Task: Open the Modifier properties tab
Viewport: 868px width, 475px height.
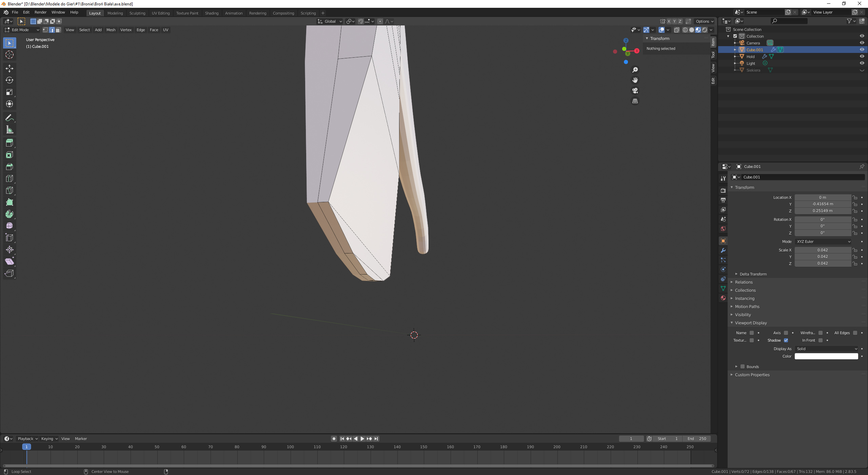Action: pyautogui.click(x=723, y=250)
